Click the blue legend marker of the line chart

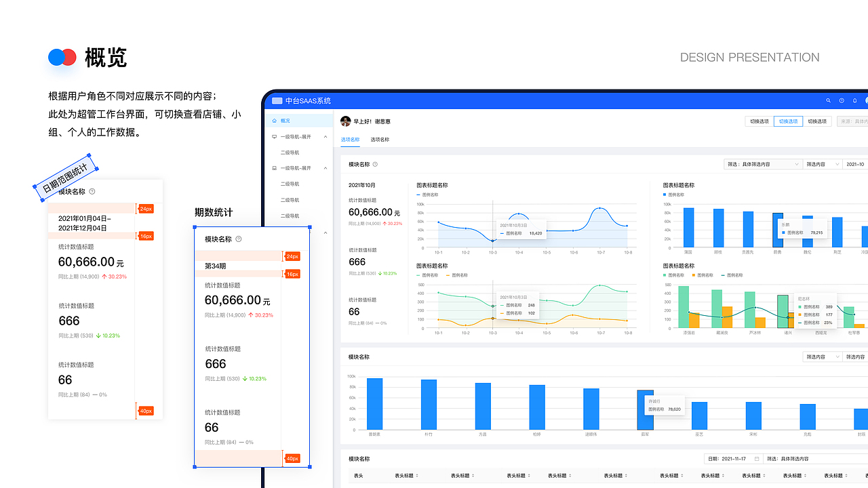click(x=418, y=195)
